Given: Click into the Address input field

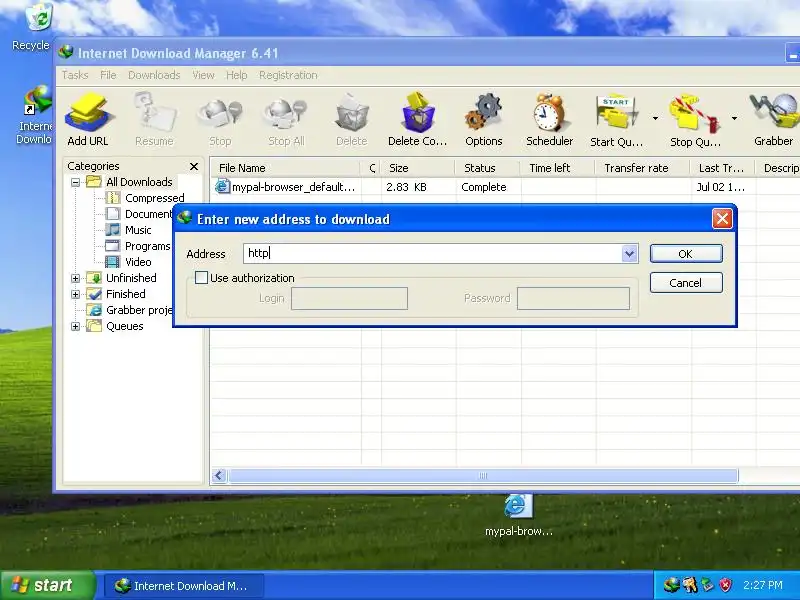Looking at the screenshot, I should [433, 254].
